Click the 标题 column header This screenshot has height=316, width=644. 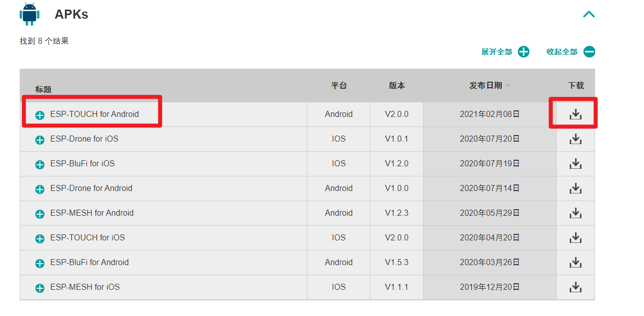tap(43, 89)
